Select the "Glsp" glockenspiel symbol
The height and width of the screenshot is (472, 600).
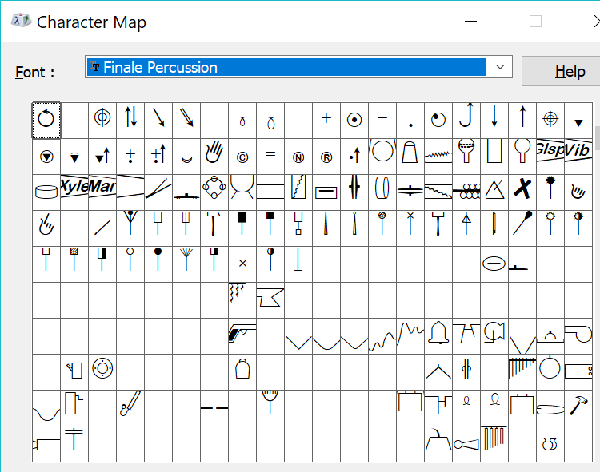[x=549, y=150]
